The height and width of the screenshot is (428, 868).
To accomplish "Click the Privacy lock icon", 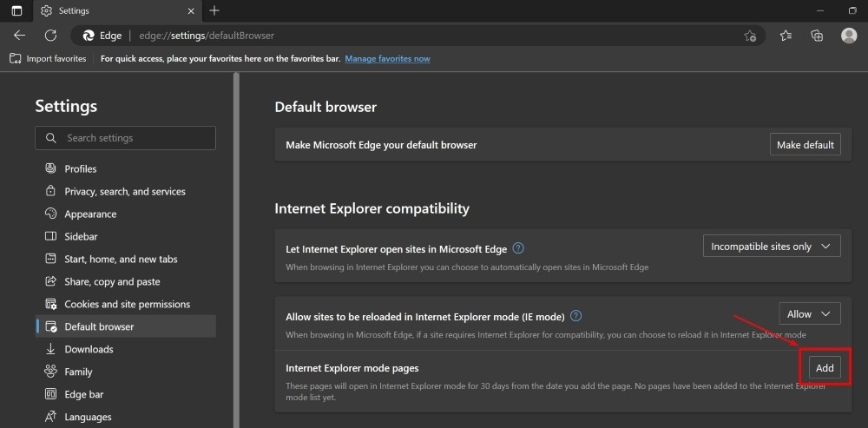I will pos(51,191).
